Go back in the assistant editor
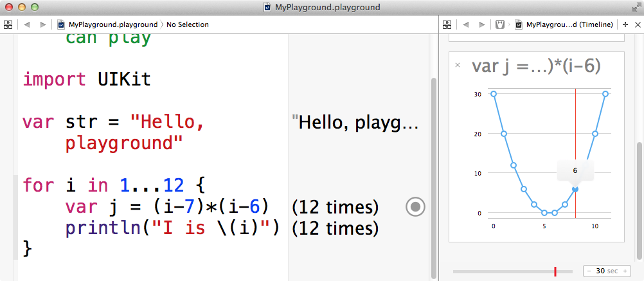This screenshot has height=281, width=644. pos(466,24)
